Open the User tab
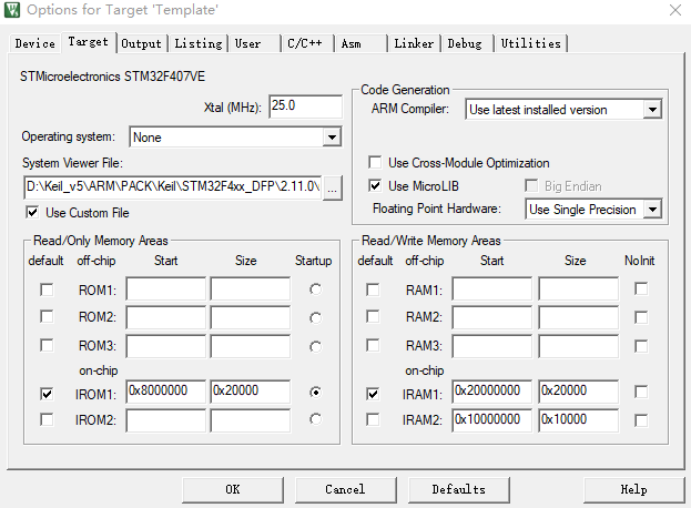The width and height of the screenshot is (692, 509). pyautogui.click(x=254, y=44)
